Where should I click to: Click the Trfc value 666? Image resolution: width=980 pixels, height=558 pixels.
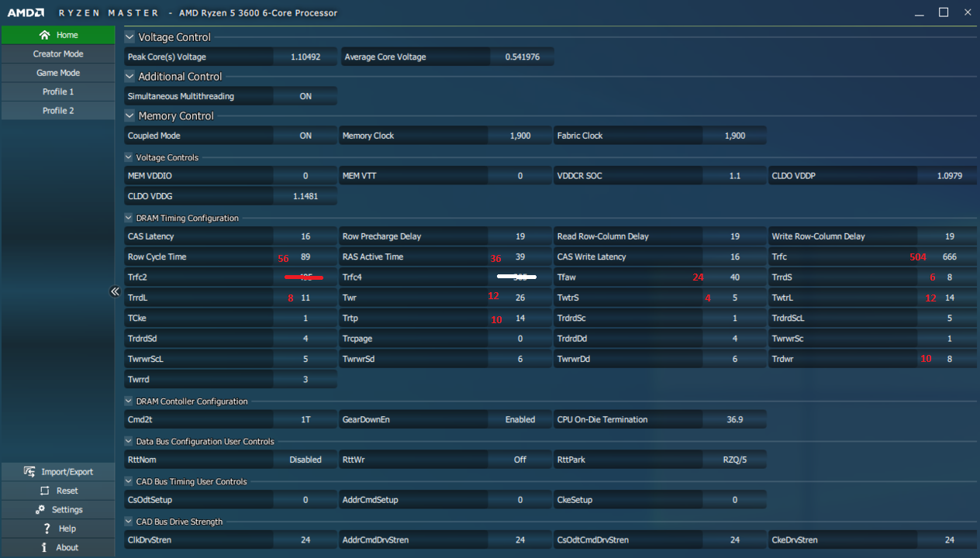point(950,257)
